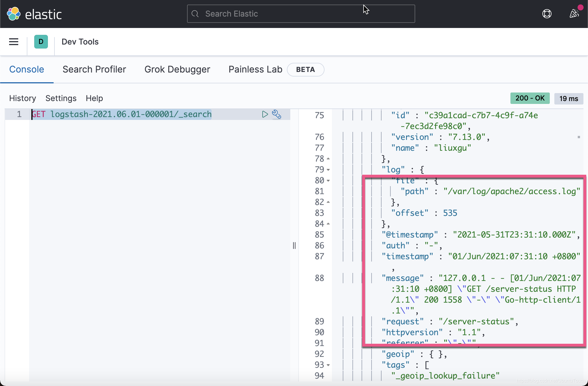The width and height of the screenshot is (588, 386).
Task: Click the search magnifier icon
Action: (x=195, y=14)
